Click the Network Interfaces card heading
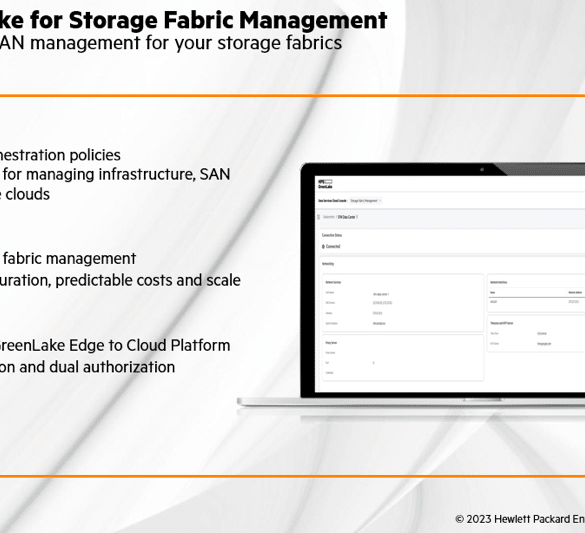 (498, 282)
